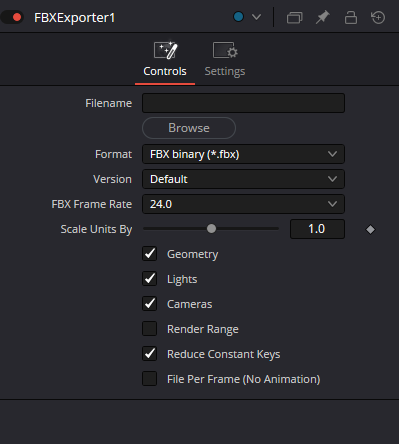Click the Filename label
This screenshot has height=444, width=399.
point(108,103)
